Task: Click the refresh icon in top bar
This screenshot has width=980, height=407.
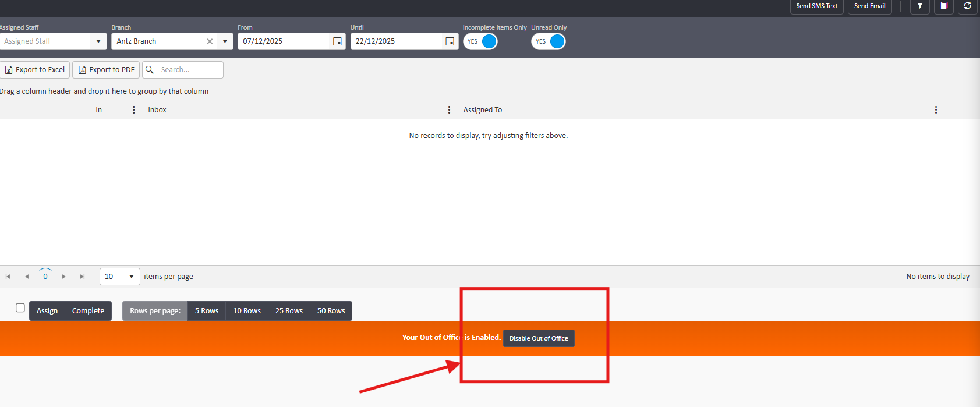Action: click(967, 6)
